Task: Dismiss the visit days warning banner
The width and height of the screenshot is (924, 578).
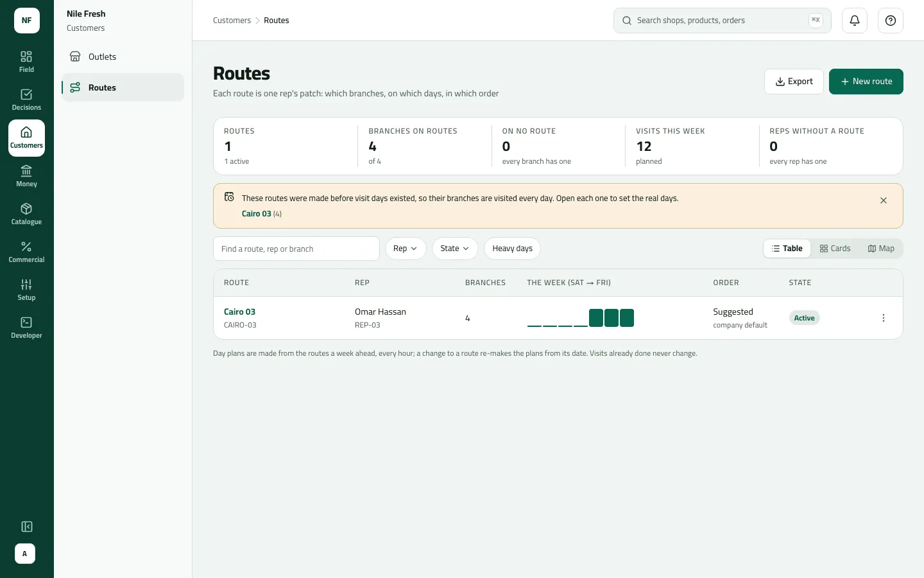Action: (x=884, y=200)
